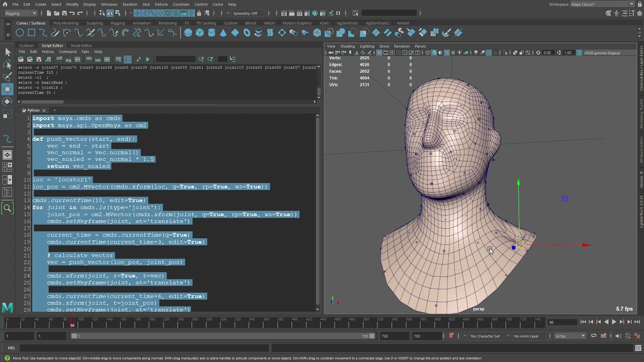Create a NURBS sphere from the shelf
644x362 pixels.
click(x=188, y=33)
